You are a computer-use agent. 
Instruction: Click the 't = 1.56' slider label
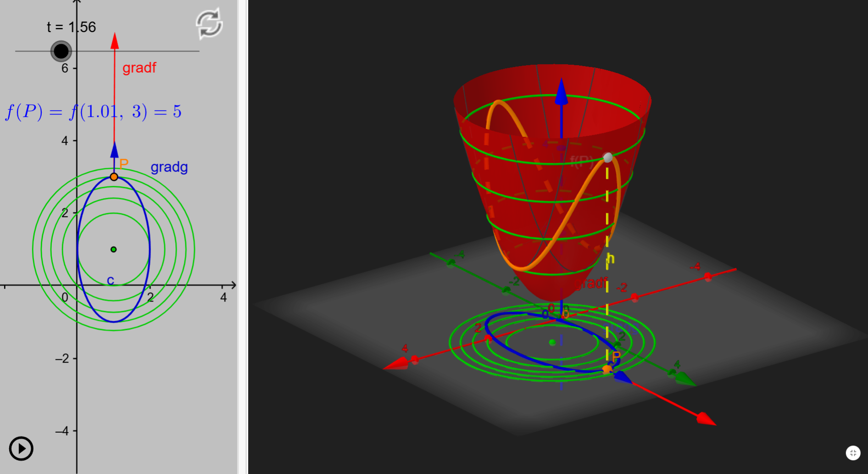click(71, 27)
